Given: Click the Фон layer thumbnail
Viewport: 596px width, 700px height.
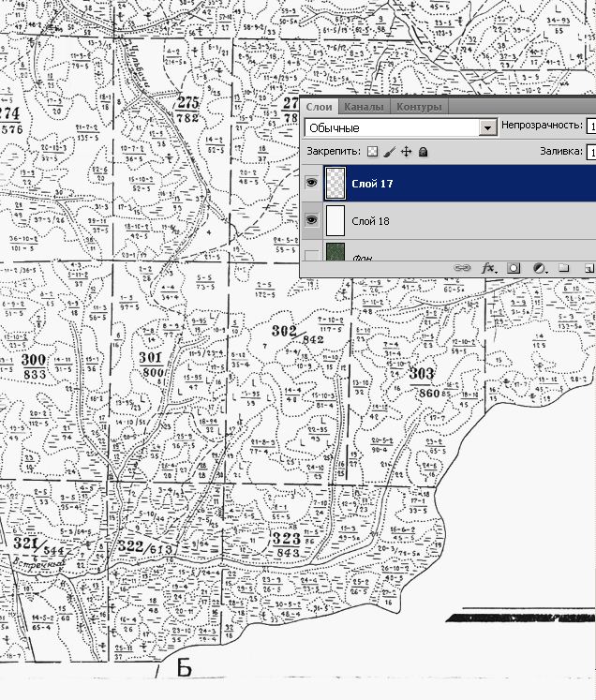Looking at the screenshot, I should 335,254.
